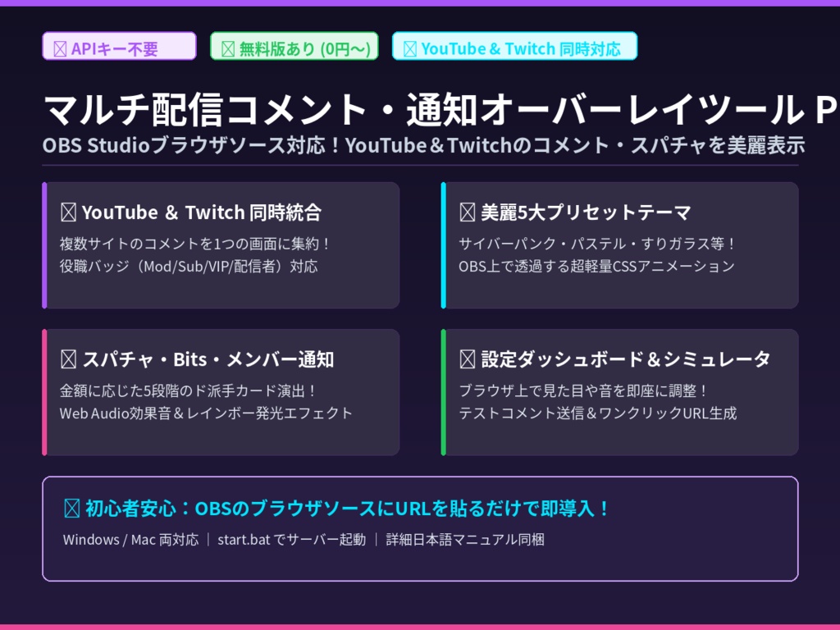Viewport: 840px width, 630px height.
Task: Click the text 'テストコメント送信&ワンクリックURL生成'
Action: click(x=597, y=413)
